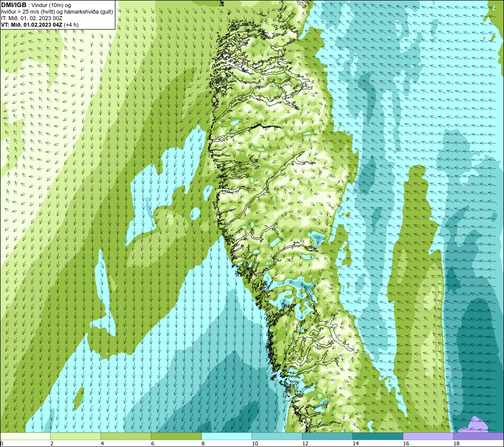Click the 'VT: Mið. 01.02.2023 04Z (+4 h)' line
This screenshot has width=504, height=447.
[x=40, y=25]
